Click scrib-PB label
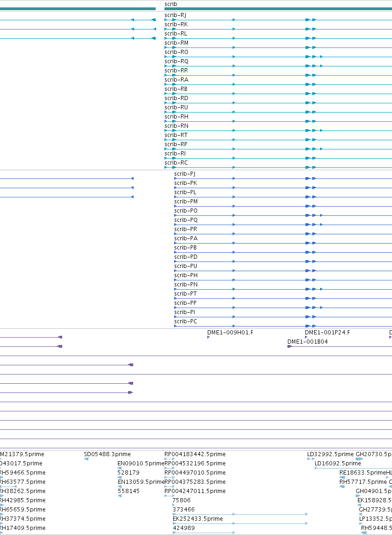 point(186,247)
